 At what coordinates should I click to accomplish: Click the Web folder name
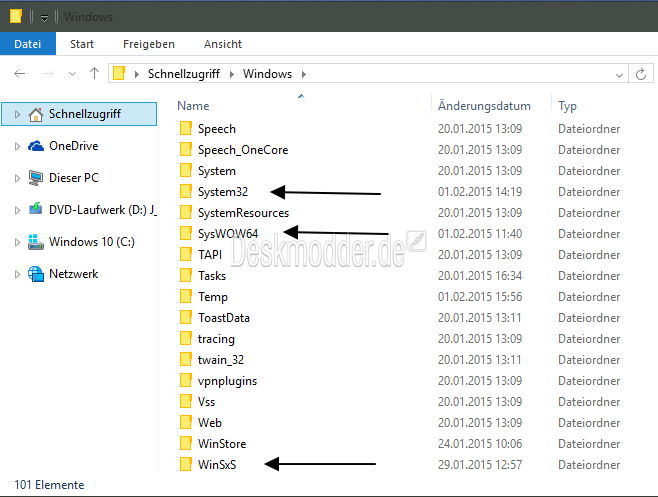(x=210, y=423)
